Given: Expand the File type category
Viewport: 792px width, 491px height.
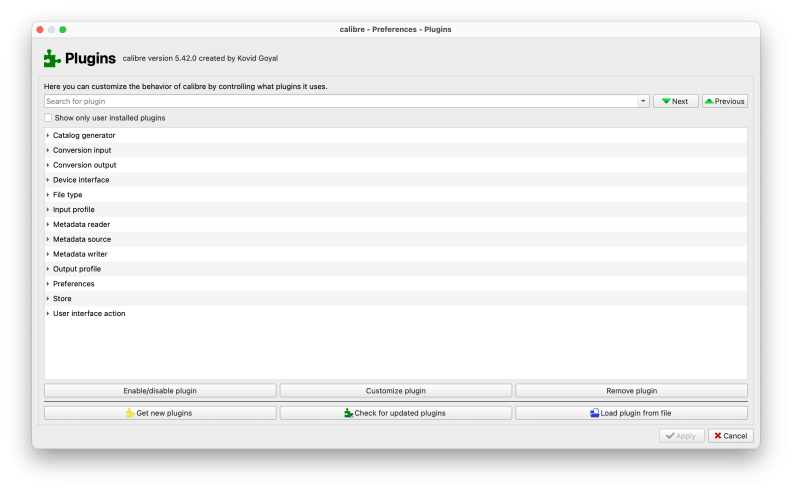Looking at the screenshot, I should click(x=48, y=194).
